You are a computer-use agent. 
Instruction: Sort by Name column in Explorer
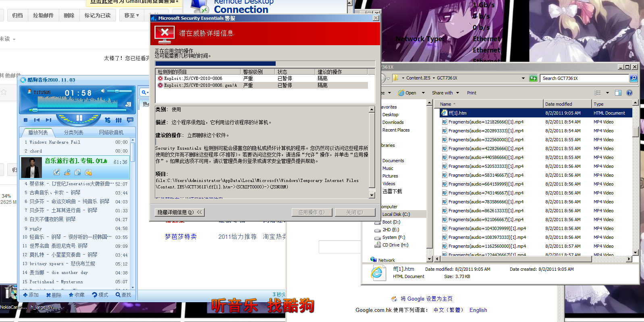point(488,104)
